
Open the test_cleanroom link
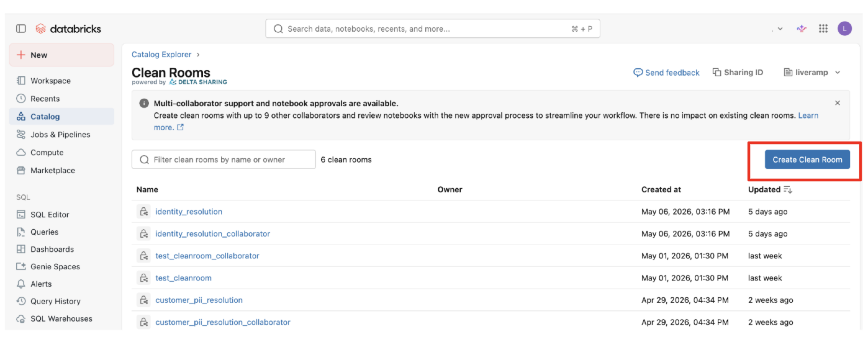tap(183, 278)
